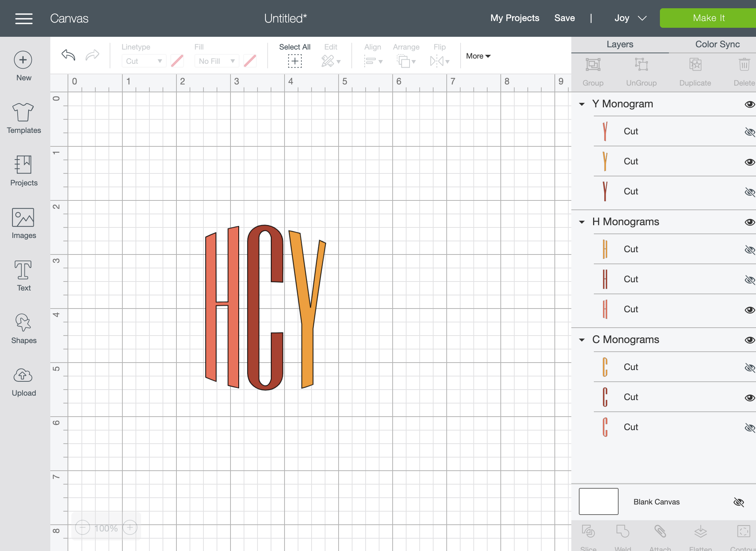Select the first Y Monogram cut layer thumbnail
Image resolution: width=756 pixels, height=551 pixels.
(x=605, y=131)
